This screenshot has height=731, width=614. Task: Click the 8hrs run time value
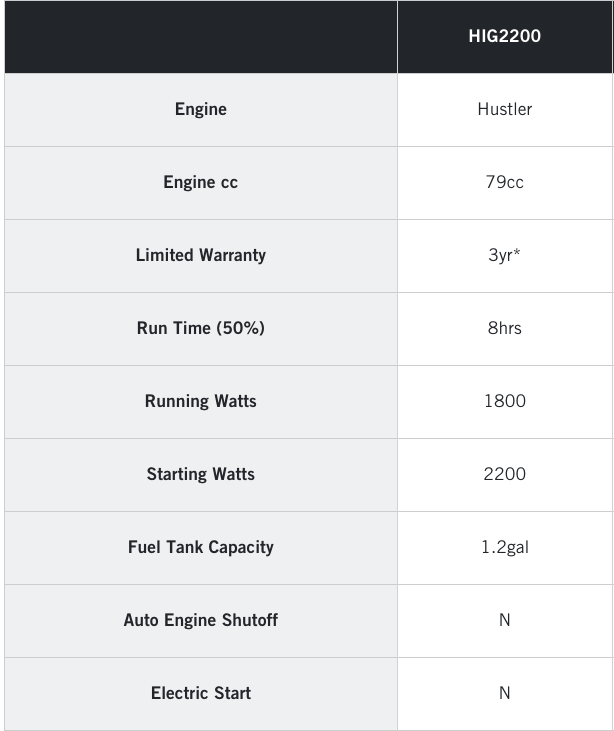click(x=504, y=328)
